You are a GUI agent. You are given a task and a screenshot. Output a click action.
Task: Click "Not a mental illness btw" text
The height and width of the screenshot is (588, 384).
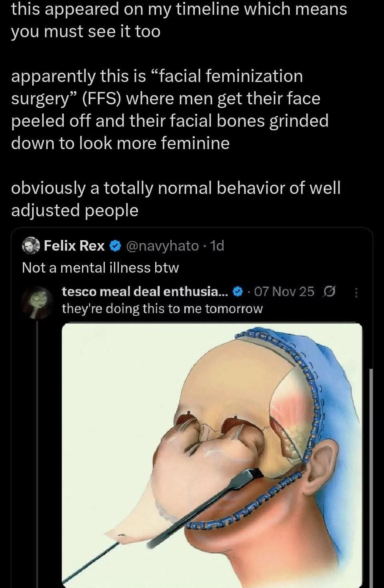click(100, 267)
